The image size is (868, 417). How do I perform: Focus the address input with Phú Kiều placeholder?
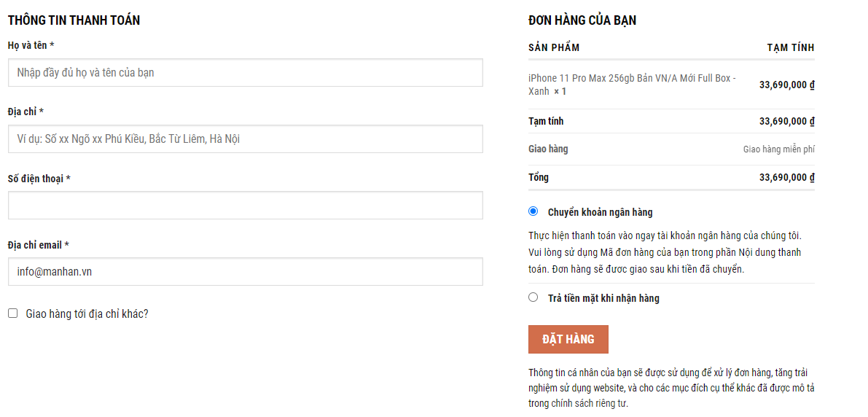[x=245, y=139]
